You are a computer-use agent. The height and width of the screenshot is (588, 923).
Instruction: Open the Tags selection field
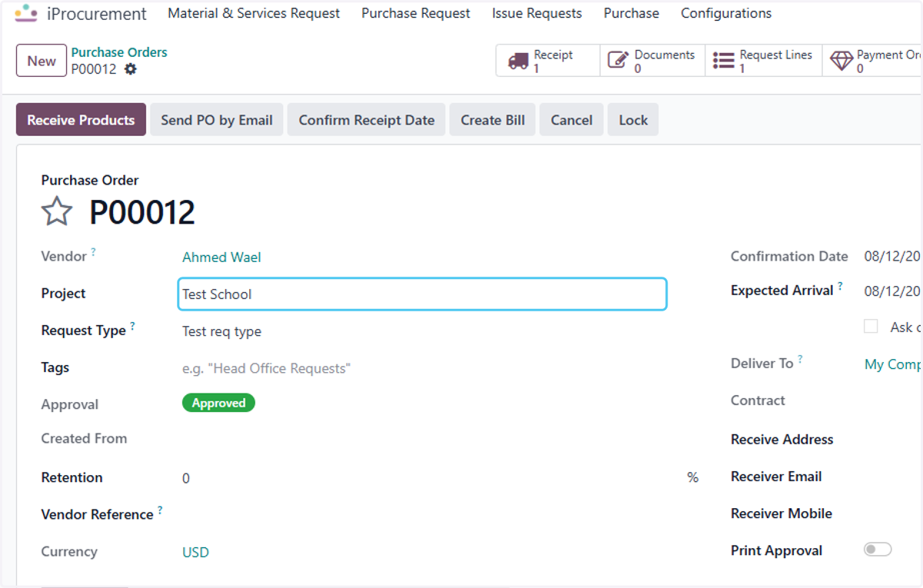click(x=422, y=369)
